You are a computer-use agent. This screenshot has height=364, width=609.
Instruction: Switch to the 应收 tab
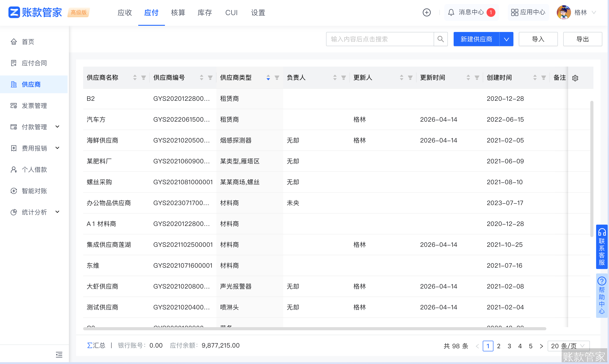click(x=124, y=12)
